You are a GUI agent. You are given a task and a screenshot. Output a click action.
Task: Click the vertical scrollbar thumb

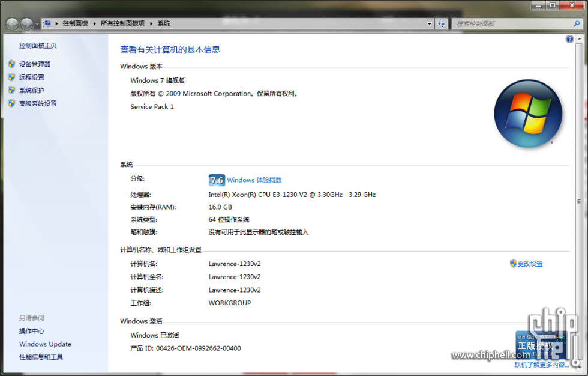point(580,201)
